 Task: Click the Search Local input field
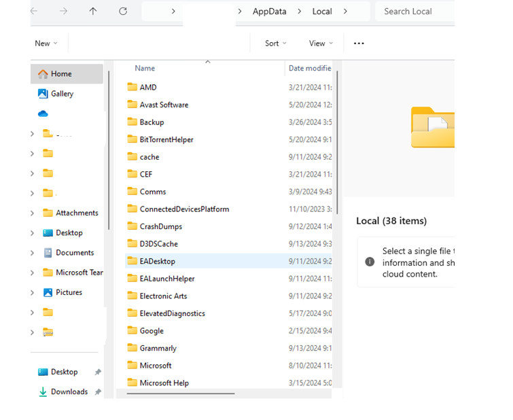[414, 12]
